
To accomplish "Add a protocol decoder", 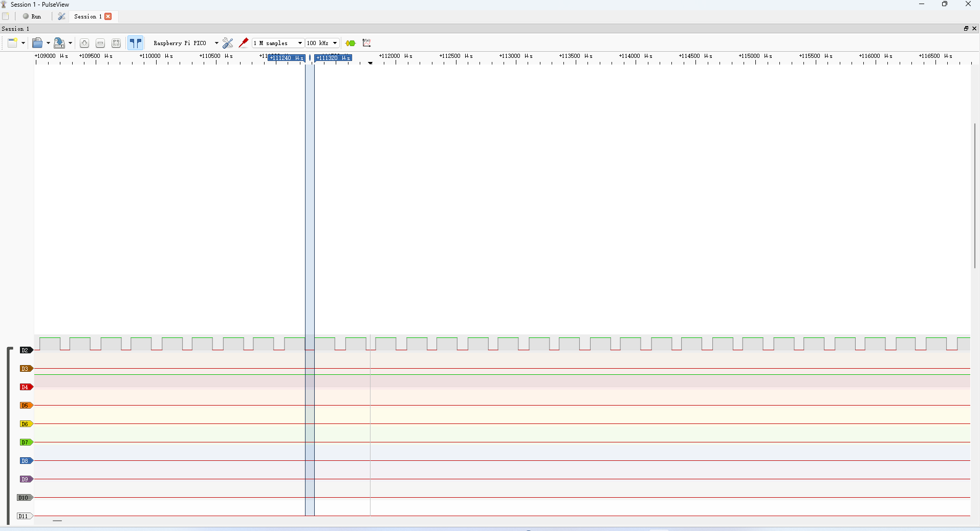I will pos(351,43).
